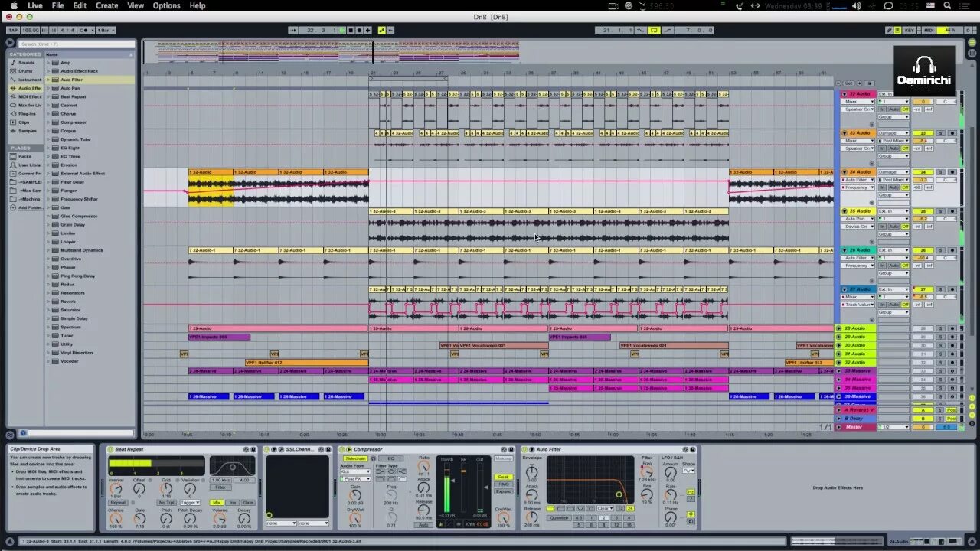Select Sounds category in browser
The width and height of the screenshot is (980, 551).
pos(27,63)
